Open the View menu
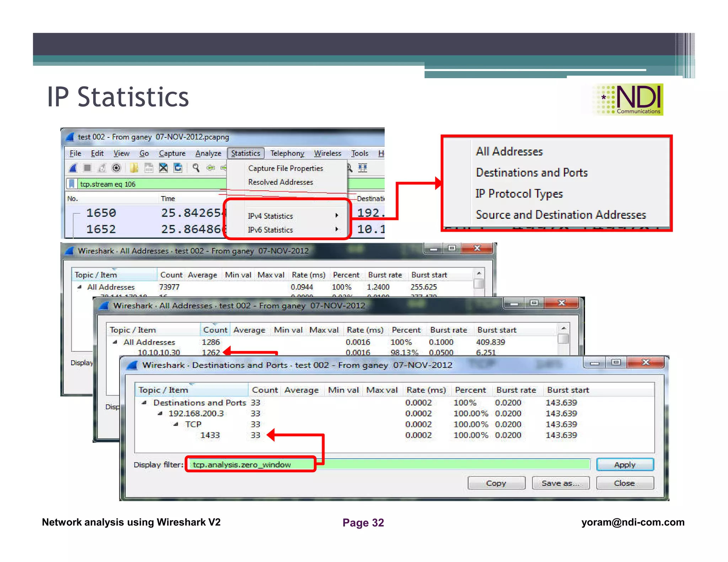Viewport: 728px width, 562px height. (121, 153)
